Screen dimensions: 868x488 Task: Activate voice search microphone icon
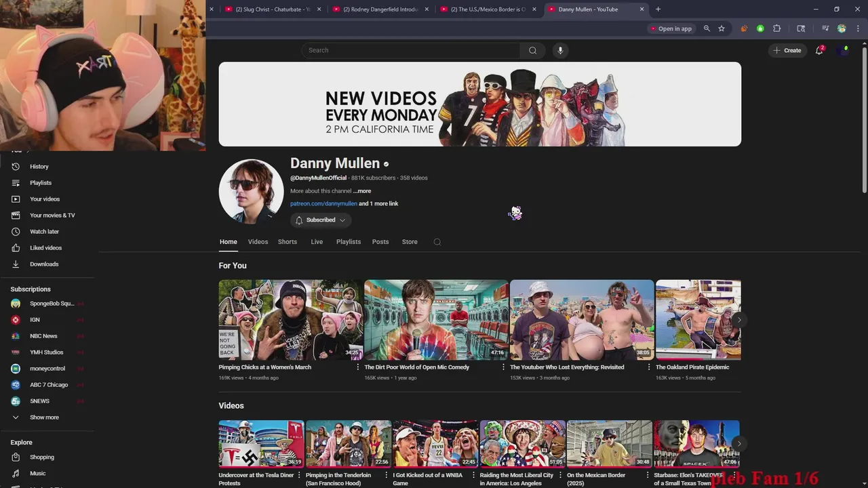[560, 50]
